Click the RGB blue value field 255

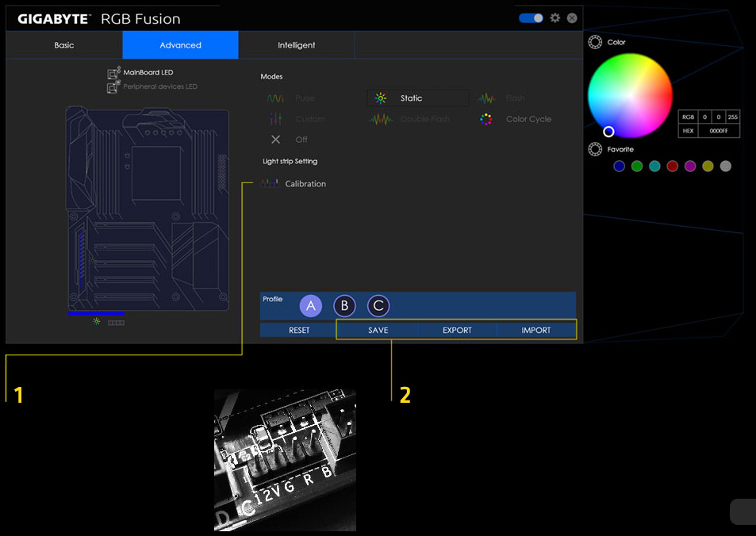pos(733,117)
